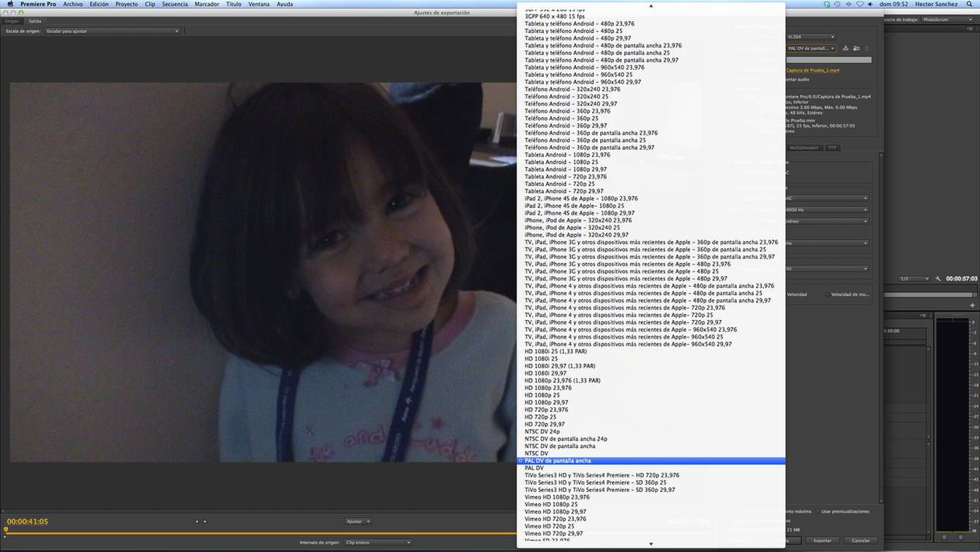Choose HD 720p 29,97 preset
The height and width of the screenshot is (552, 980).
pyautogui.click(x=651, y=425)
